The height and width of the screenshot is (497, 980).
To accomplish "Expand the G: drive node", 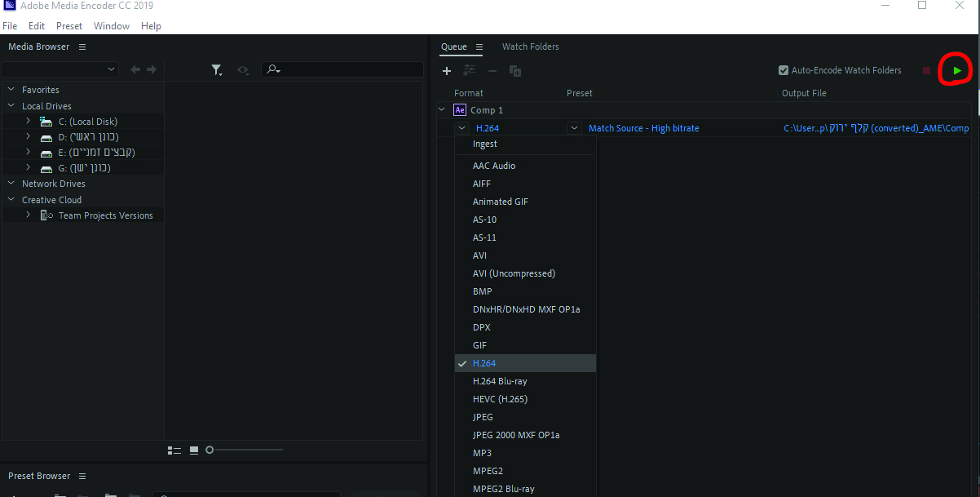I will point(28,168).
